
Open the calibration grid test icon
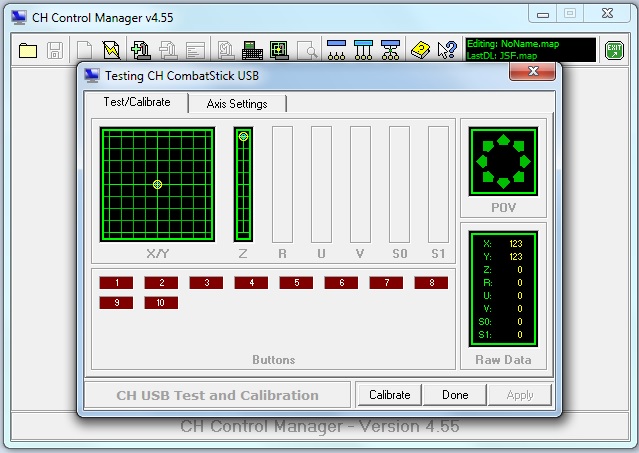(279, 51)
